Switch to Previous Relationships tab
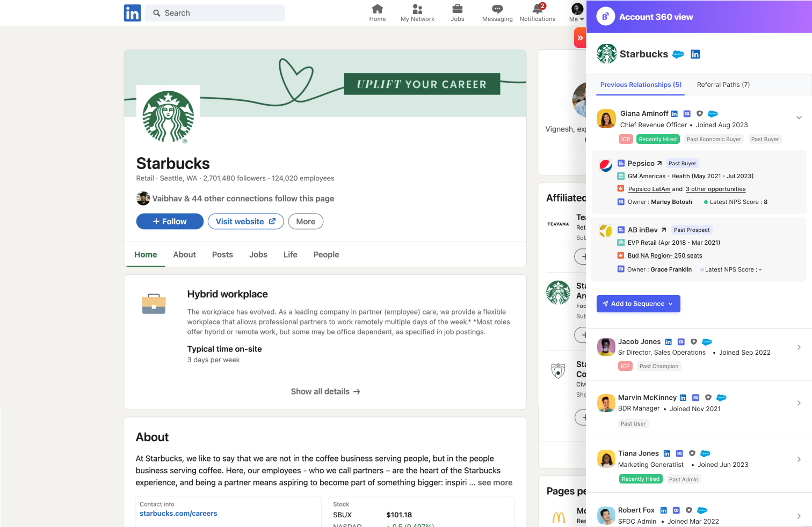 pos(641,85)
